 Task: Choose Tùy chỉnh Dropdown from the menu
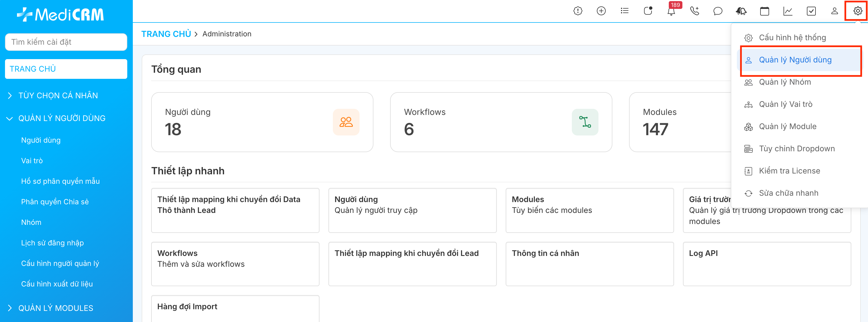797,149
